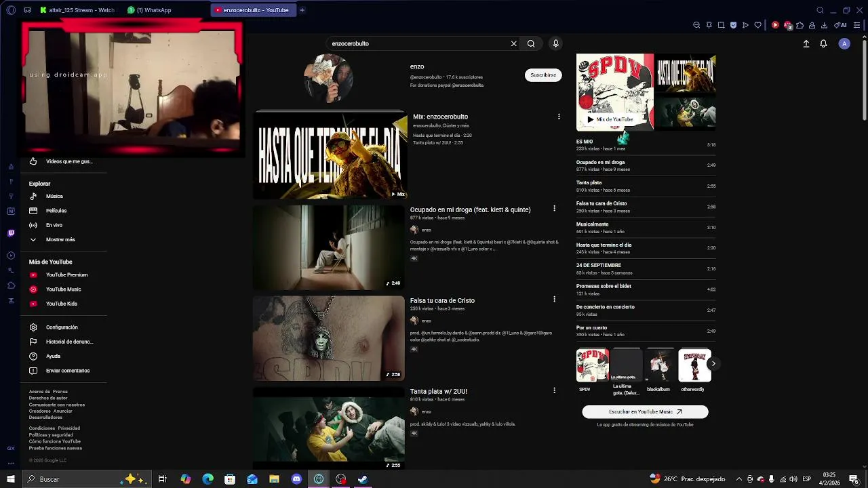The height and width of the screenshot is (488, 868).
Task: Open Twitch in the browser sidebar
Action: (x=11, y=233)
